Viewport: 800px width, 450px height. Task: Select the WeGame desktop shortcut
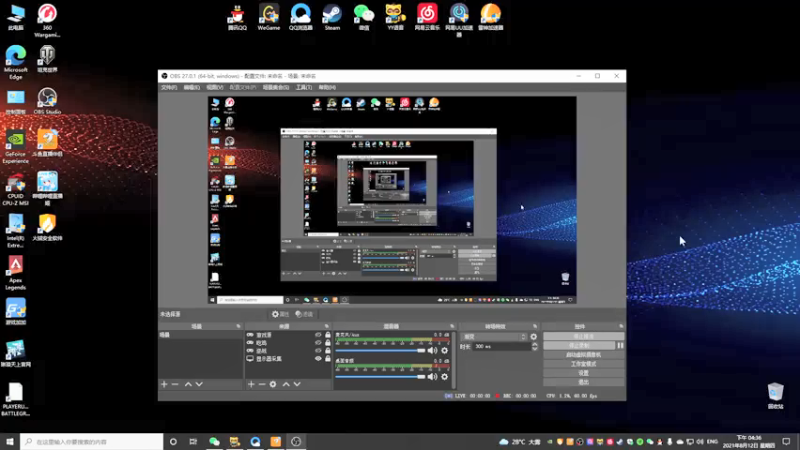point(269,17)
